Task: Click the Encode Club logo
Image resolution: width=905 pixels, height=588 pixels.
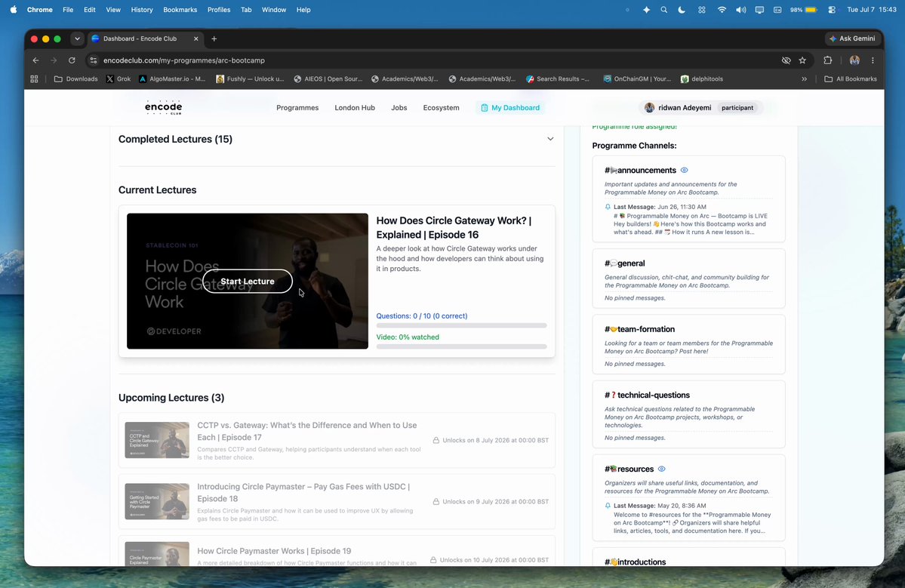Action: pos(163,108)
